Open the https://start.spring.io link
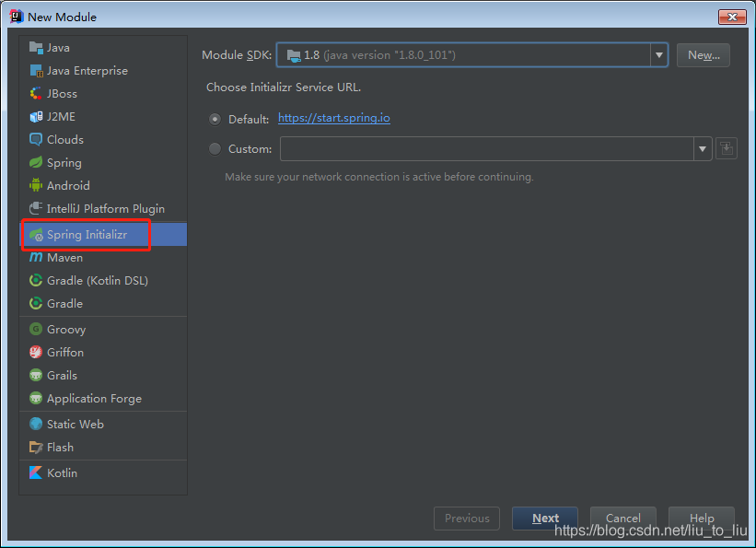 (334, 118)
